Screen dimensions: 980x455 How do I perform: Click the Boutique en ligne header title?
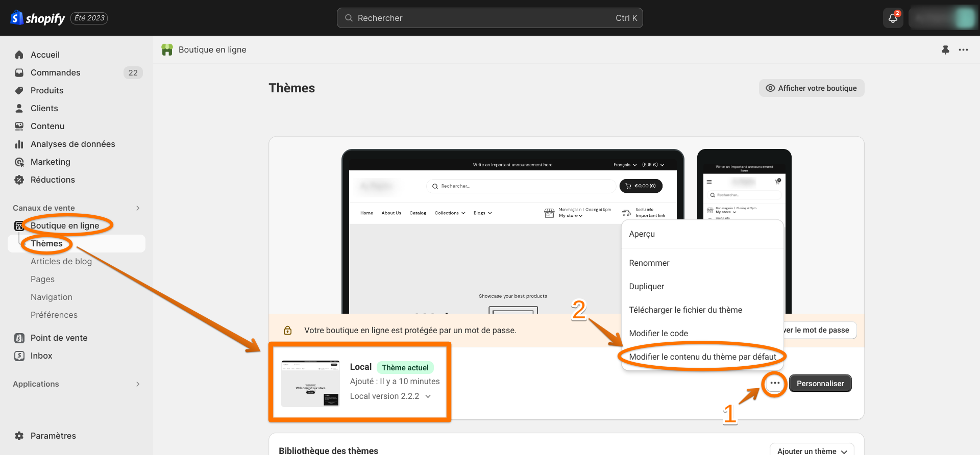click(x=212, y=49)
